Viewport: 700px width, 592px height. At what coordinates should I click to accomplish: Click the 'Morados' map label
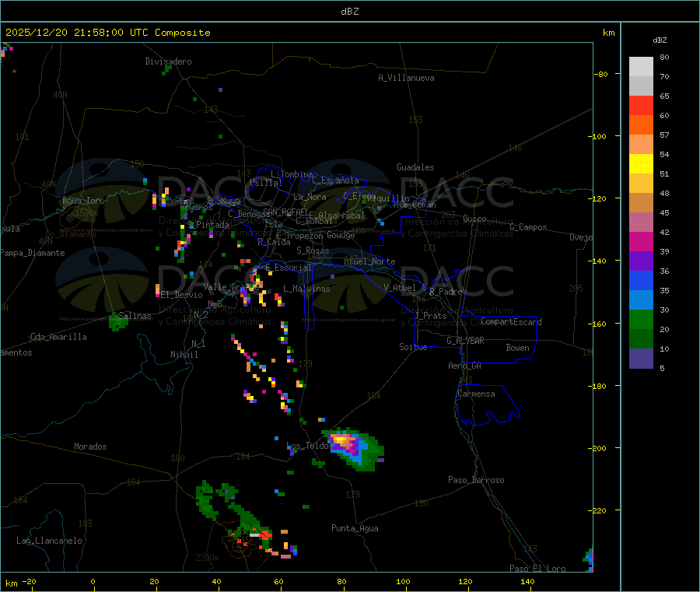click(x=90, y=447)
